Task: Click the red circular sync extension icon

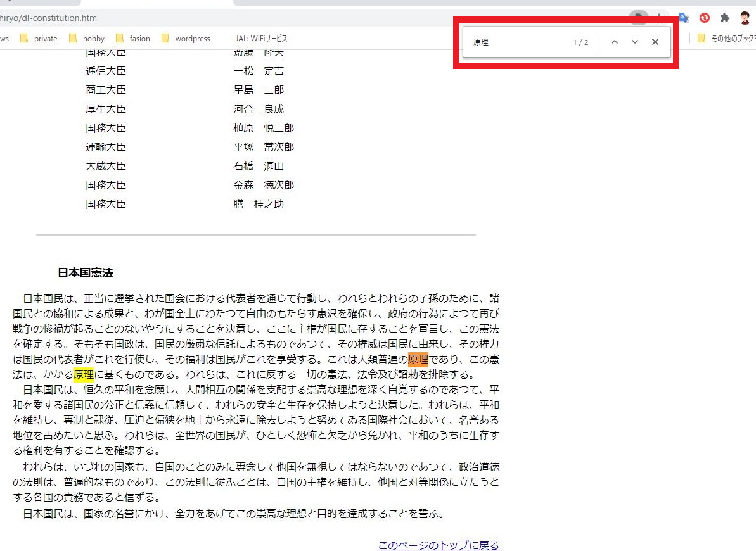Action: (x=704, y=18)
